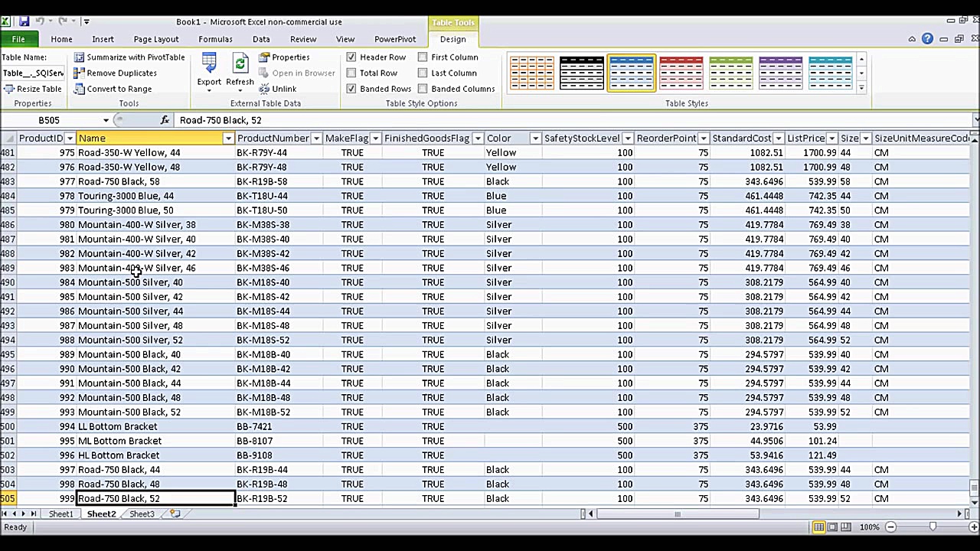Switch to the Page Layout tab
The image size is (980, 551).
(155, 39)
